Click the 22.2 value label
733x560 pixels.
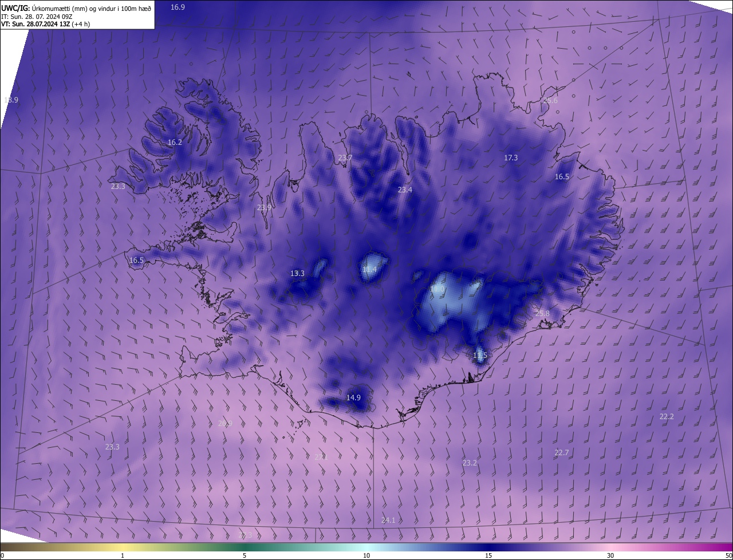[667, 416]
